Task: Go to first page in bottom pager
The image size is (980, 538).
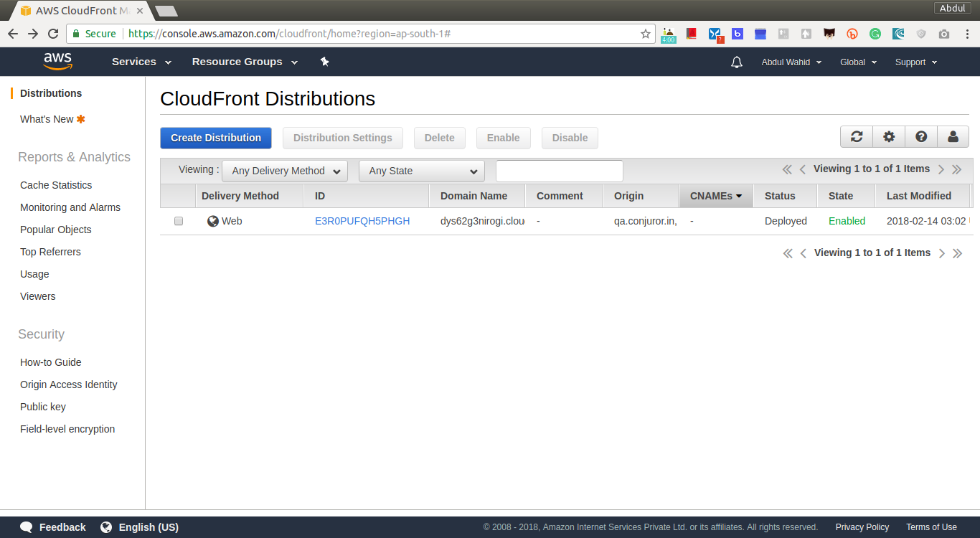Action: (x=788, y=253)
